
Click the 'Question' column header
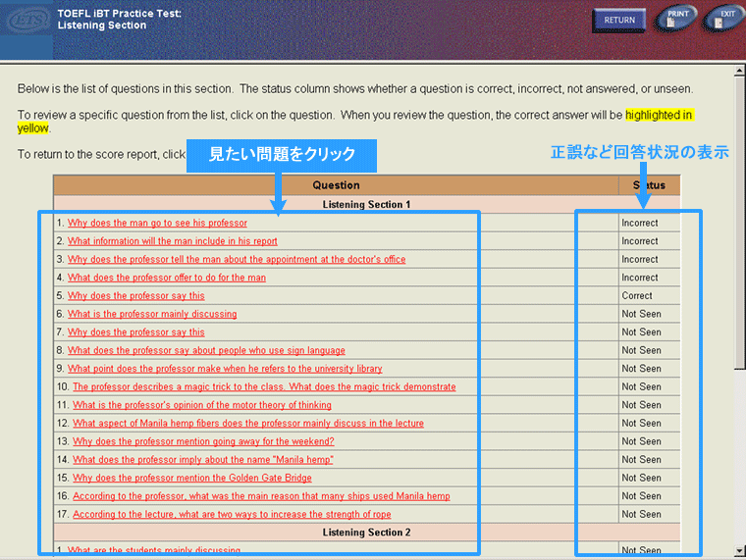pos(336,185)
